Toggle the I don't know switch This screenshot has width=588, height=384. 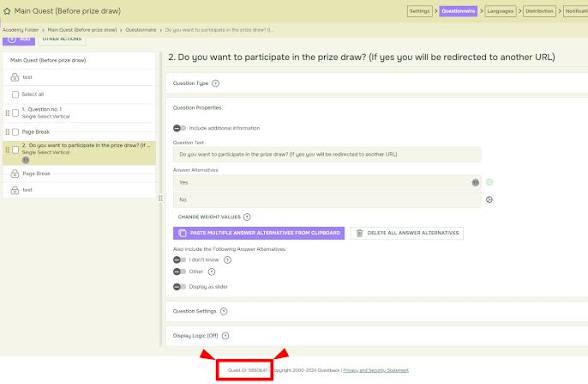[180, 260]
